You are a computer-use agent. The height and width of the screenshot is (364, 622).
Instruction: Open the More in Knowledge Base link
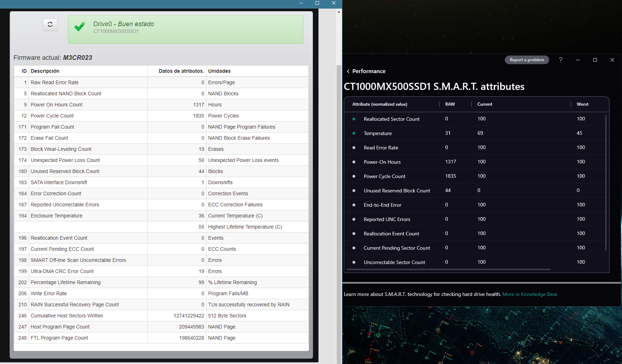coord(530,294)
